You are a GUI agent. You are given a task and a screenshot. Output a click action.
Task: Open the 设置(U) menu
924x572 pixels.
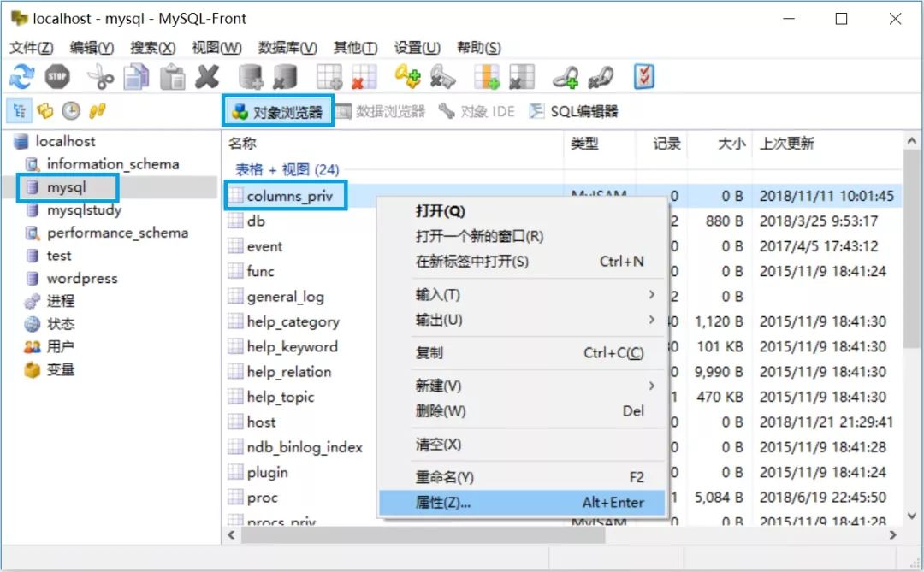(418, 48)
